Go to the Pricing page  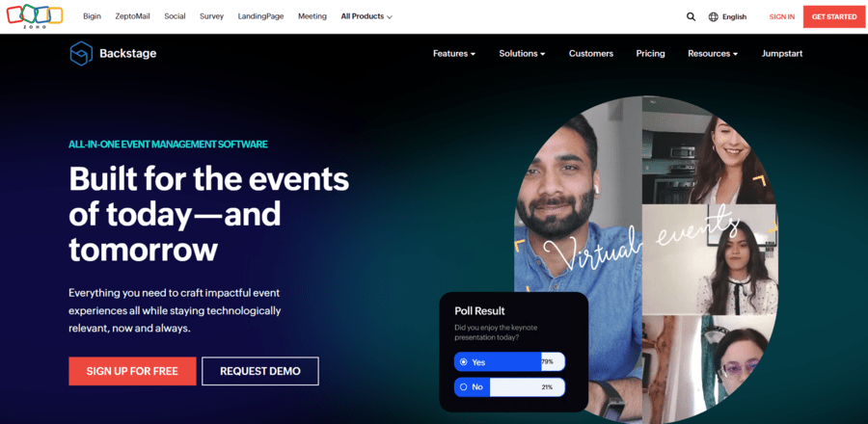pyautogui.click(x=650, y=54)
